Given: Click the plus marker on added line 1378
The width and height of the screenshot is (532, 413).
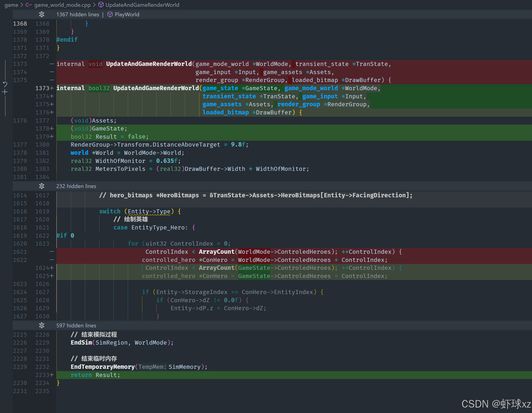Looking at the screenshot, I should tap(52, 128).
